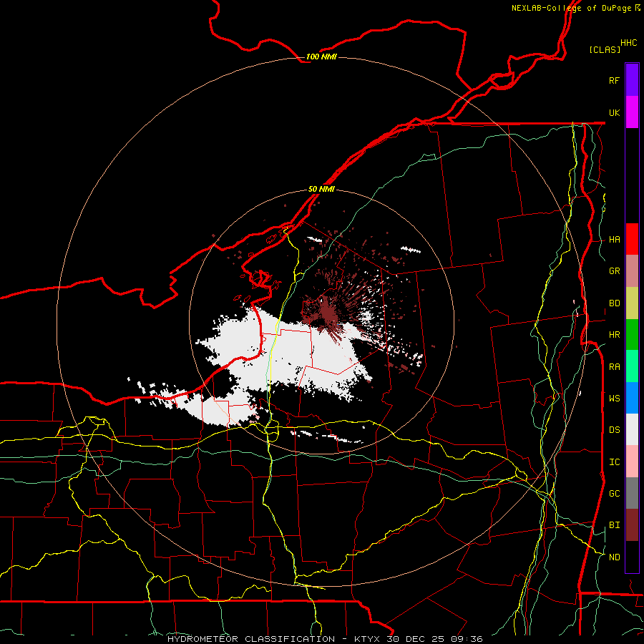Click the [CLAS] legend header
The height and width of the screenshot is (644, 644).
(605, 49)
